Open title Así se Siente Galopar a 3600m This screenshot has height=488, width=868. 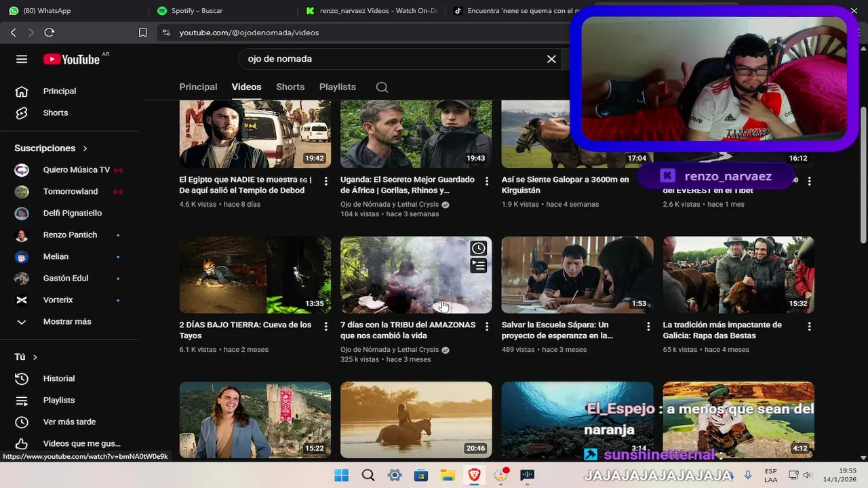tap(566, 185)
